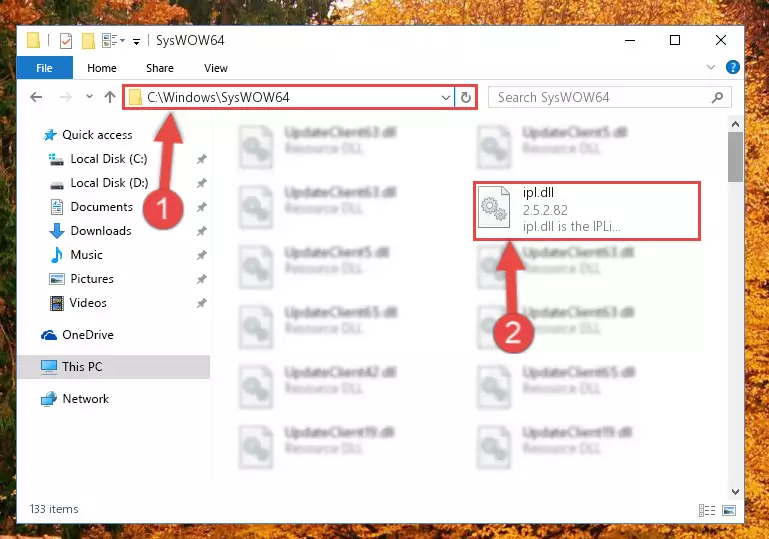Open Pictures in the sidebar
769x539 pixels.
coord(92,279)
